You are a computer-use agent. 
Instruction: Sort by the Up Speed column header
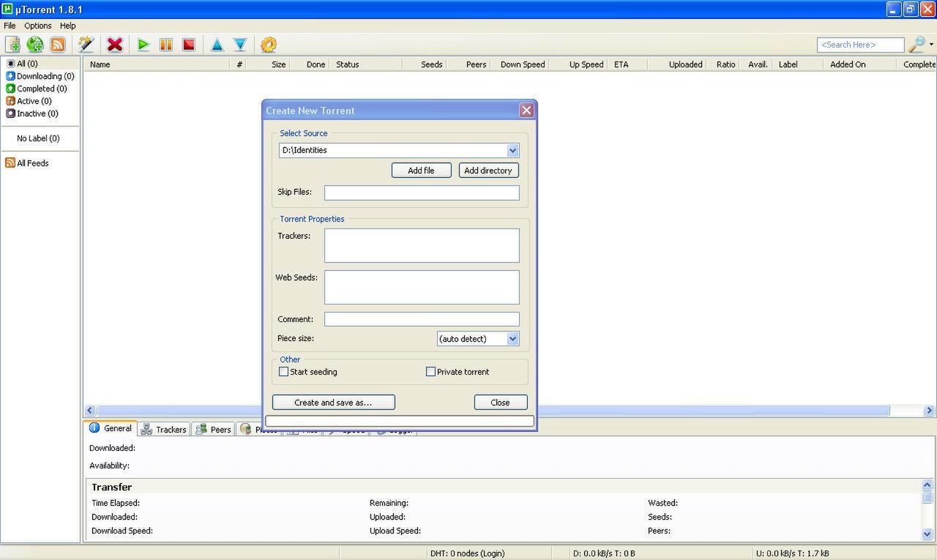[578, 64]
